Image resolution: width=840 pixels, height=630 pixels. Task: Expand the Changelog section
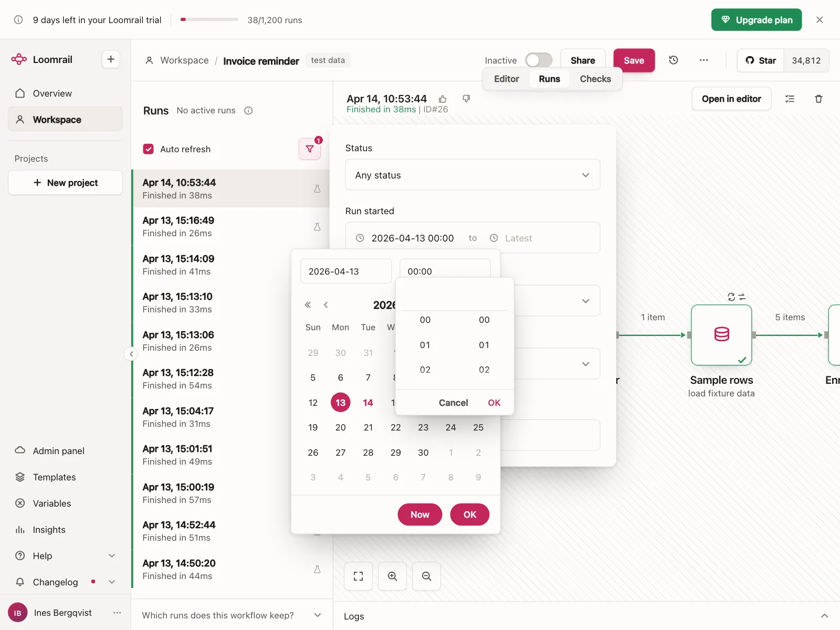tap(112, 582)
